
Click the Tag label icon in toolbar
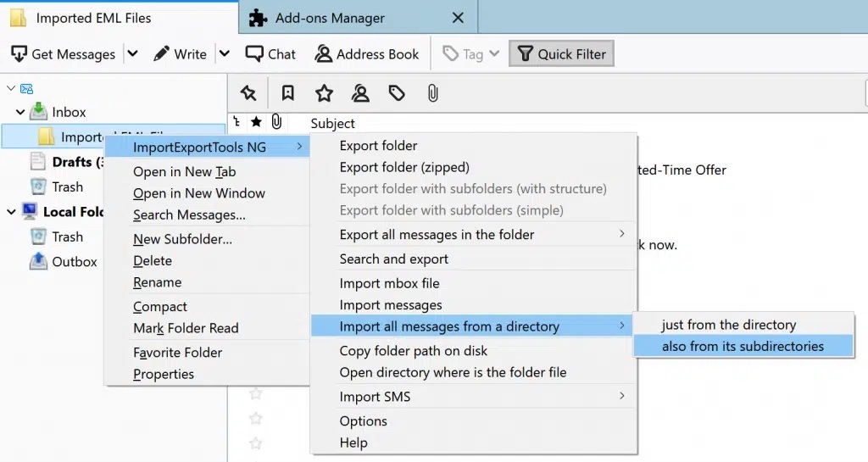(451, 53)
